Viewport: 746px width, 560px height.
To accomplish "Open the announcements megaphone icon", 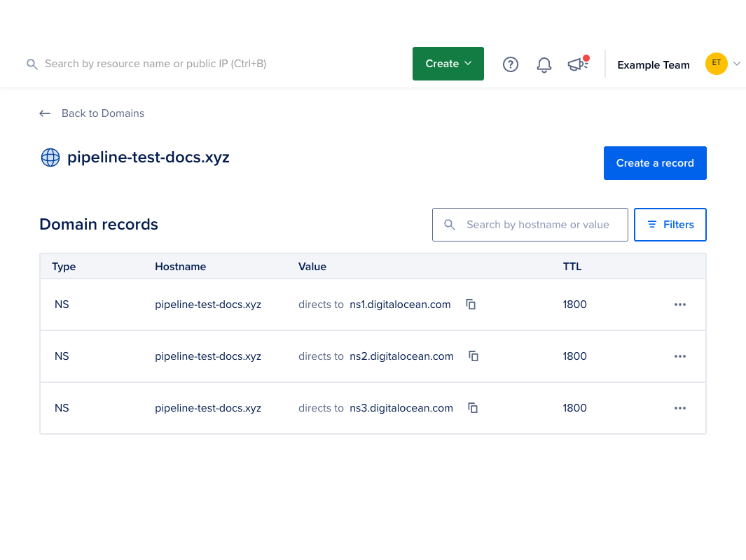I will (578, 64).
